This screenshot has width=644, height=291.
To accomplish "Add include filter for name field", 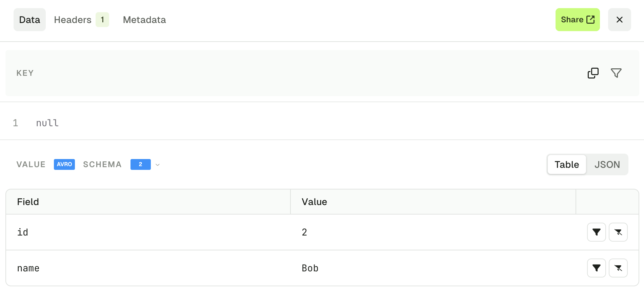I will tap(596, 268).
